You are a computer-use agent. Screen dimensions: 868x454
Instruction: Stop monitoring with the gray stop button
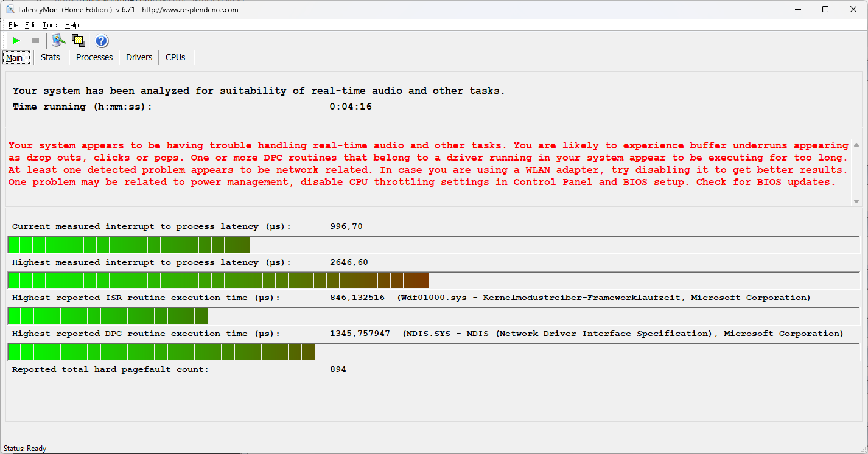pyautogui.click(x=35, y=41)
